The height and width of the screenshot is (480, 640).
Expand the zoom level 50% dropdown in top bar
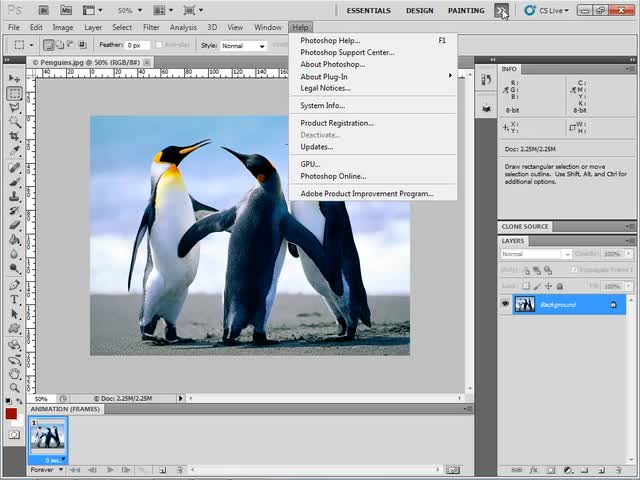130,10
